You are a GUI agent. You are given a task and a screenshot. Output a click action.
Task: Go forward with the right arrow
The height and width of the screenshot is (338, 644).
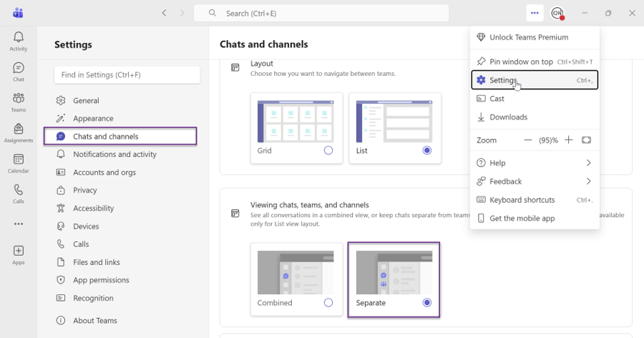182,13
